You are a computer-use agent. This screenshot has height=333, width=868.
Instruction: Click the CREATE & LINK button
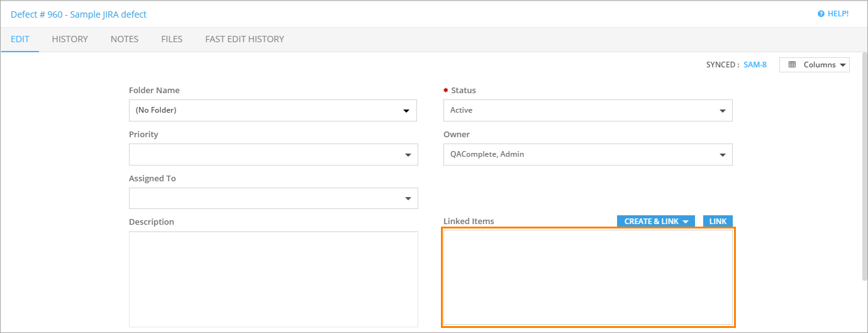tap(655, 222)
